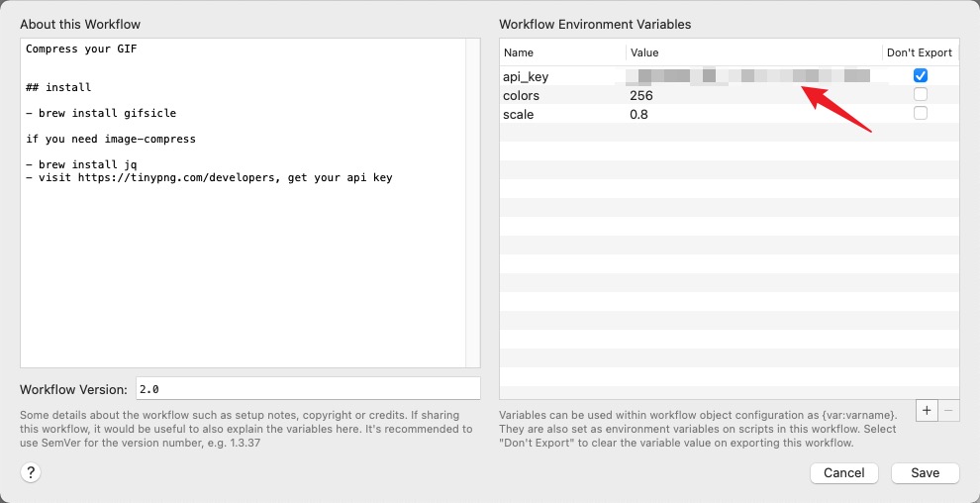Click the scale value 0.8
This screenshot has width=980, height=503.
(637, 115)
